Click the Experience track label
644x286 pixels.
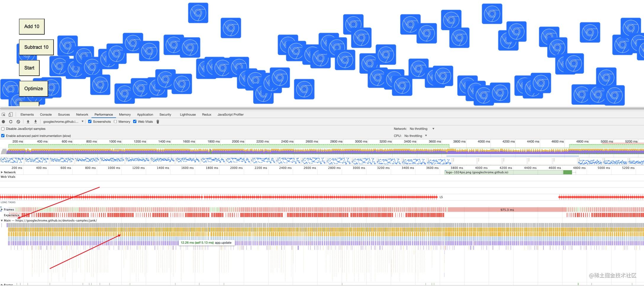point(12,215)
